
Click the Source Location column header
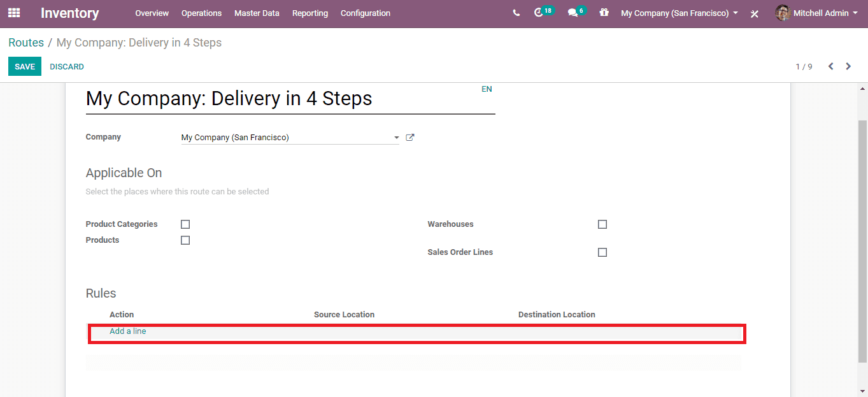click(x=344, y=315)
